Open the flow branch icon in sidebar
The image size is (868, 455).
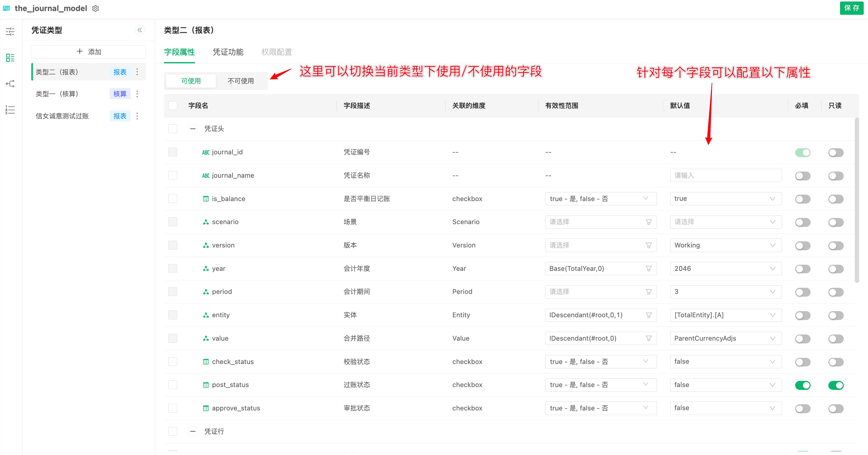click(10, 84)
